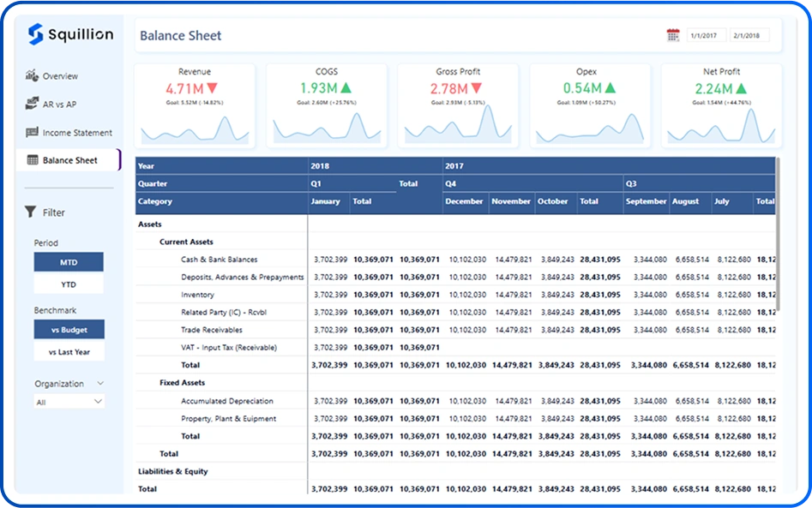The image size is (812, 508).
Task: Click the Squillion logo icon
Action: tap(35, 33)
